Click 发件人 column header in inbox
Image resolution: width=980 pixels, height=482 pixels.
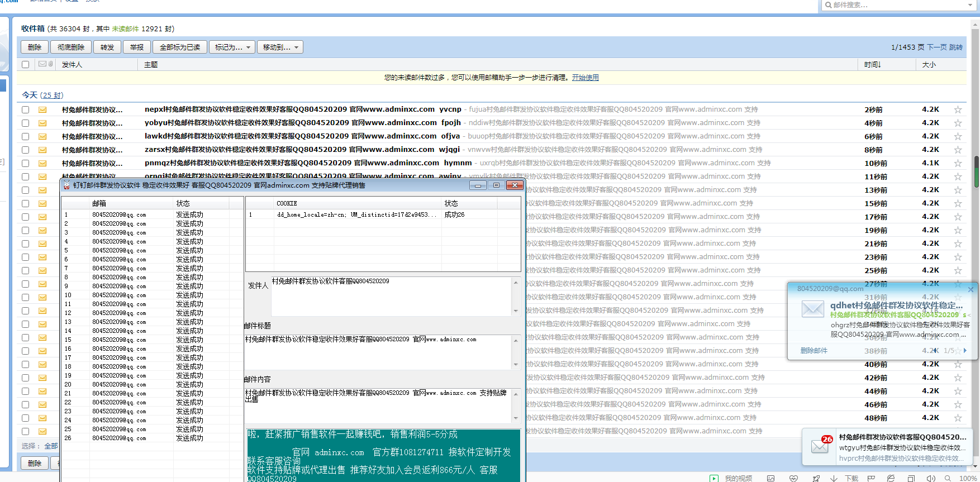[x=72, y=65]
